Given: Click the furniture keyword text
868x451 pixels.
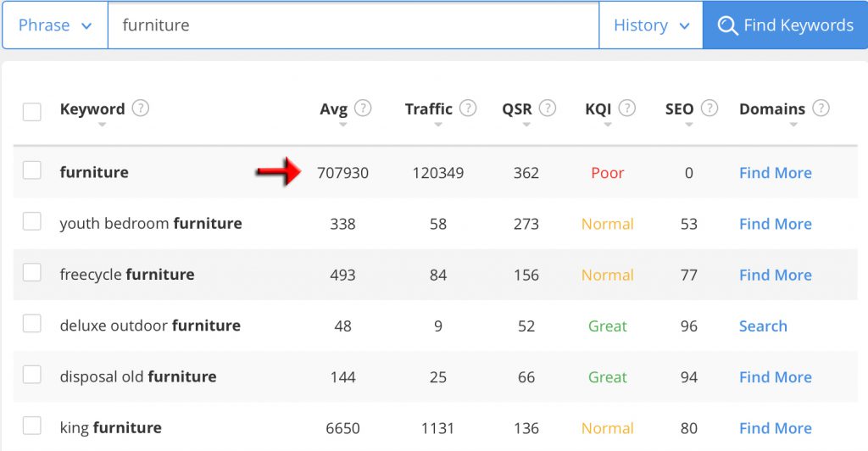Looking at the screenshot, I should click(94, 172).
